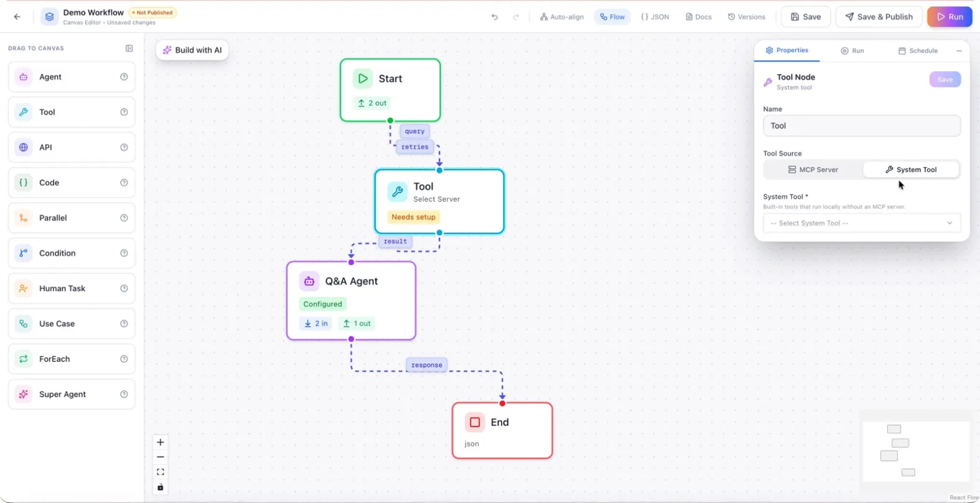Open the Select System Tool dropdown
This screenshot has height=503, width=980.
862,223
